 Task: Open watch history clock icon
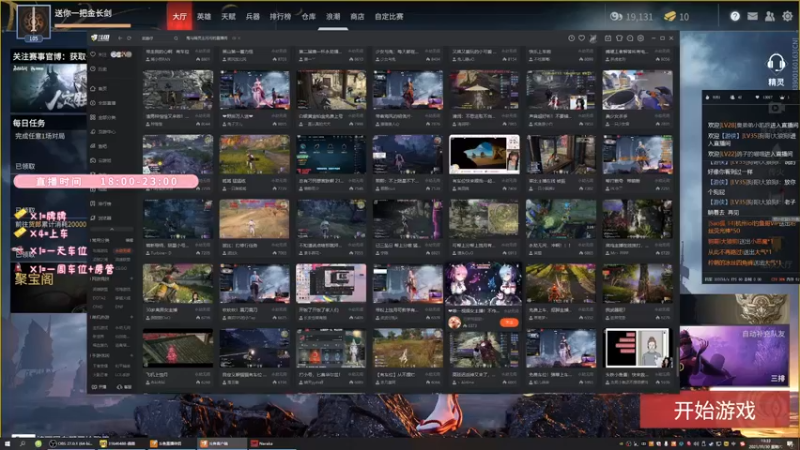point(571,38)
